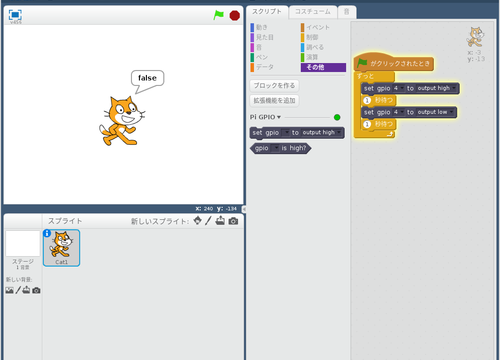
Task: Toggle fullscreen stage mode icon
Action: (15, 15)
